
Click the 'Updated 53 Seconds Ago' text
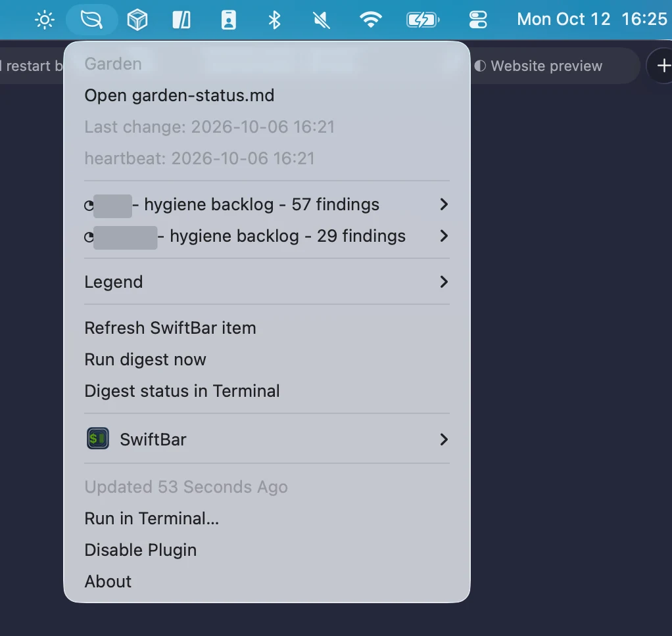186,487
